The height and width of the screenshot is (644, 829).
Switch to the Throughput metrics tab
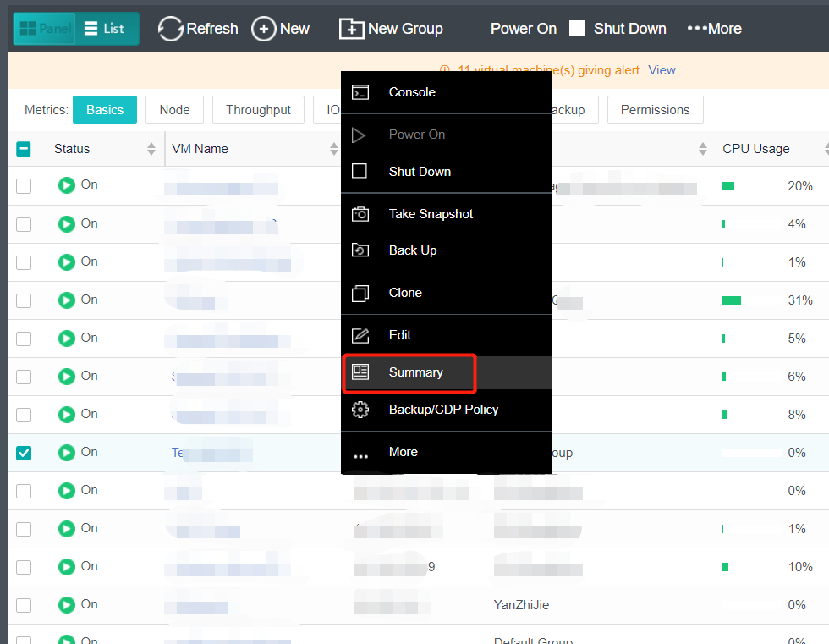258,110
